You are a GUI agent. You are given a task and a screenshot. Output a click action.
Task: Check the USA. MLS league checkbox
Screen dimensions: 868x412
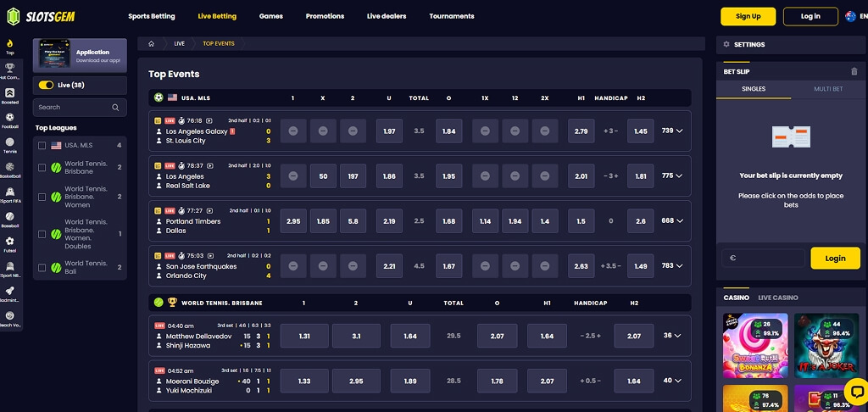point(42,146)
